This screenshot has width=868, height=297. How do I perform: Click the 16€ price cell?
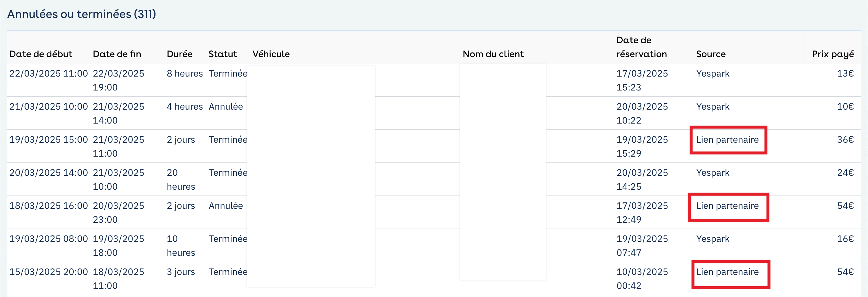tap(845, 238)
